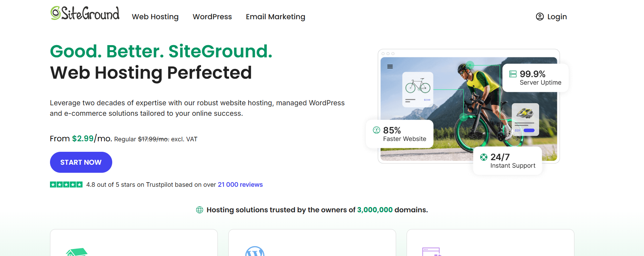
Task: Click the speedometer icon beside 85%
Action: (x=377, y=130)
